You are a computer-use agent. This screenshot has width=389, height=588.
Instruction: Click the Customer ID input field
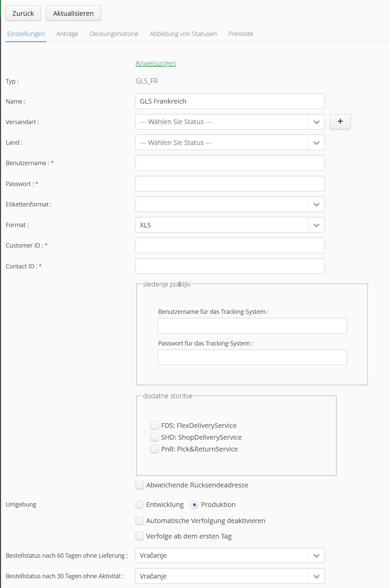(x=230, y=245)
